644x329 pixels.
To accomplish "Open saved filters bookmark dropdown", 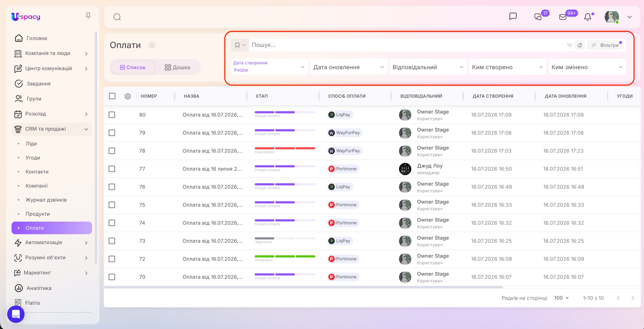I will pos(240,45).
